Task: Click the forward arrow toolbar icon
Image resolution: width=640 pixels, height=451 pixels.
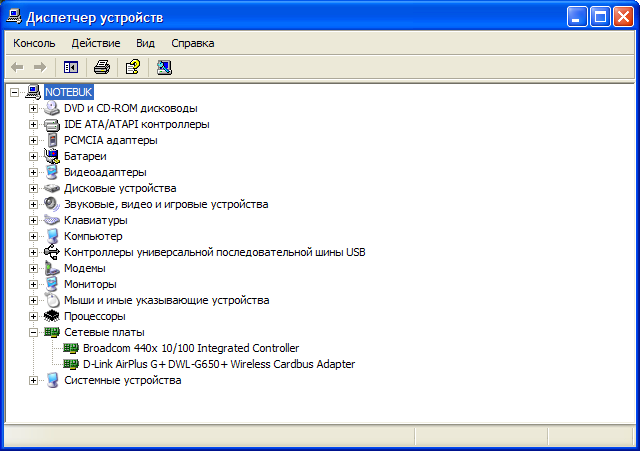Action: click(40, 67)
